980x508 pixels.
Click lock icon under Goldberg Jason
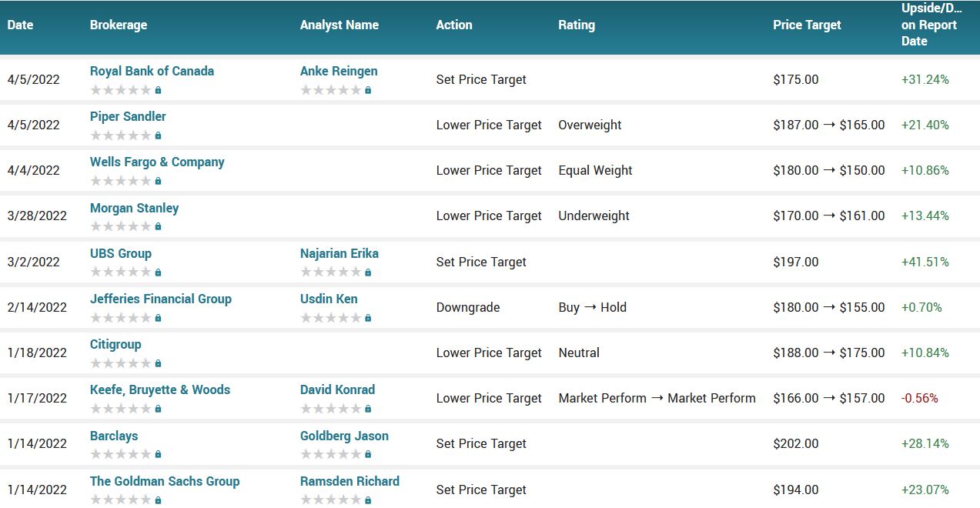(x=368, y=454)
